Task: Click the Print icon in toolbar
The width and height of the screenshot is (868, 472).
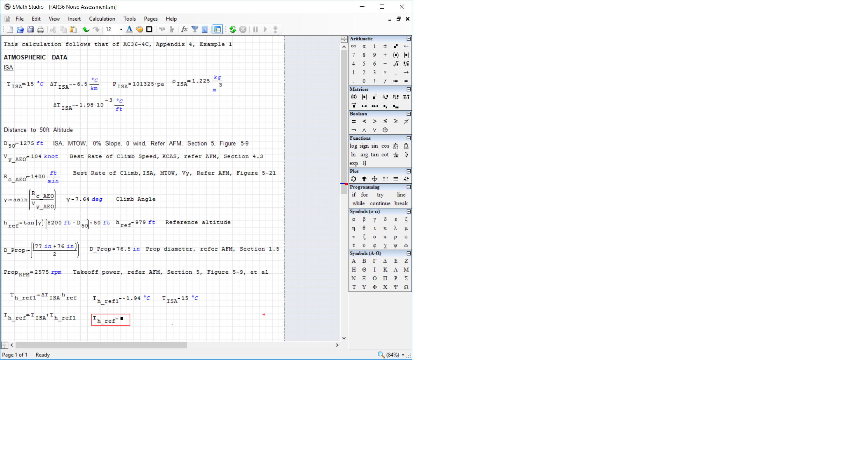Action: (x=41, y=29)
